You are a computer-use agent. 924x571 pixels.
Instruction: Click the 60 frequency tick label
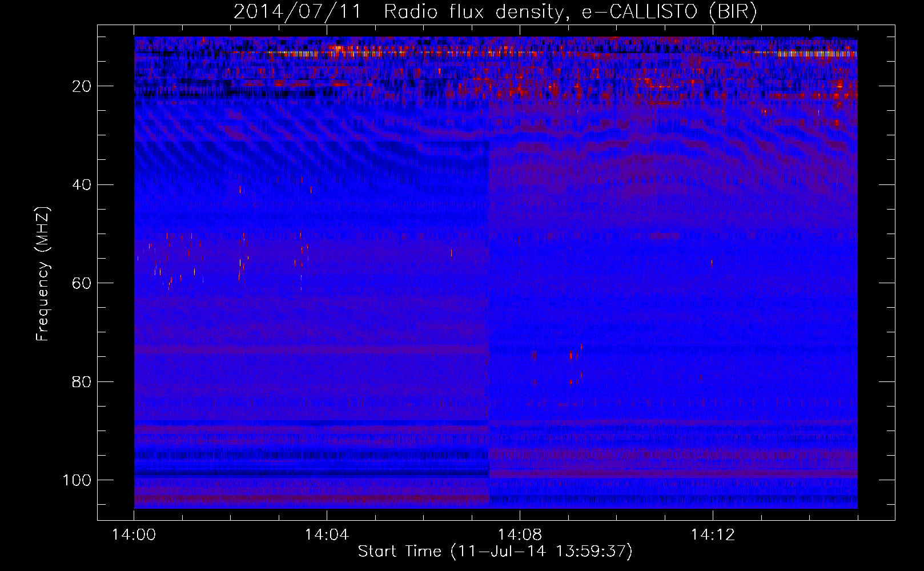[x=82, y=283]
